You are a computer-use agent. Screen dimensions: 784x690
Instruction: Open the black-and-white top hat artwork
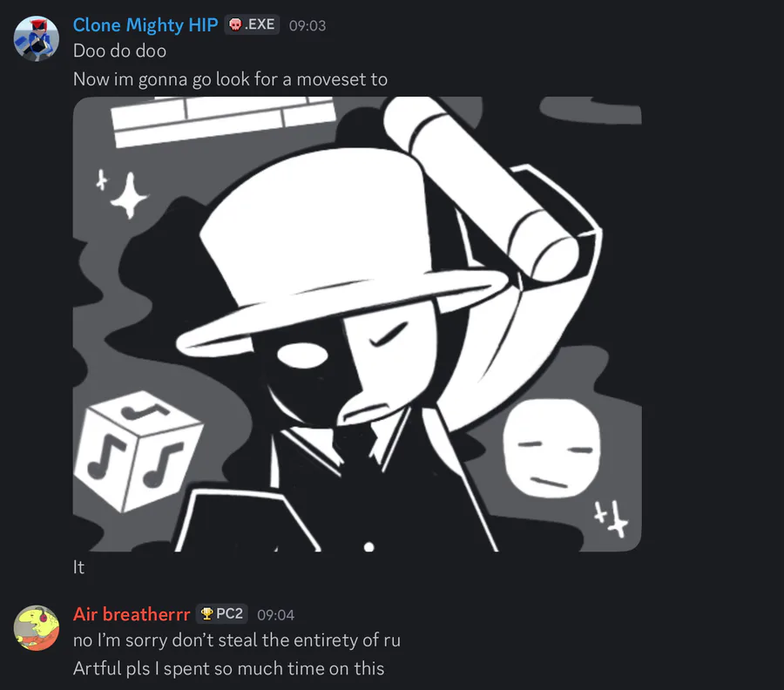[357, 323]
